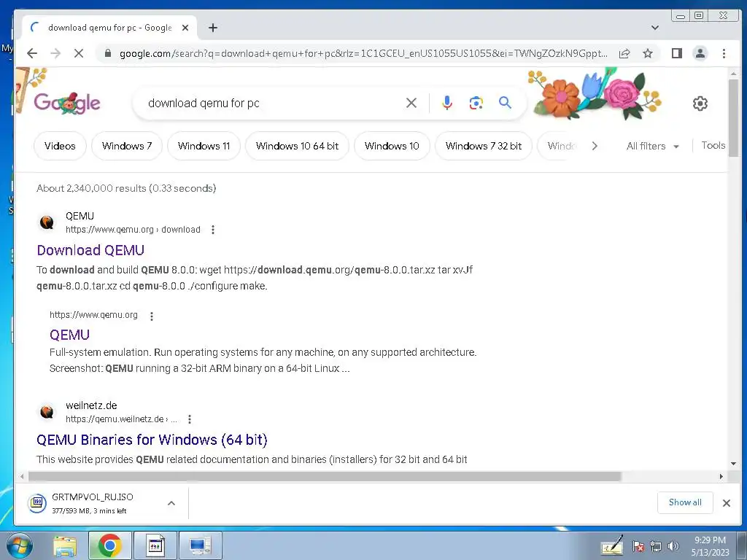Click the taskbar clock showing 9:29 PM
The width and height of the screenshot is (747, 560).
(x=710, y=546)
